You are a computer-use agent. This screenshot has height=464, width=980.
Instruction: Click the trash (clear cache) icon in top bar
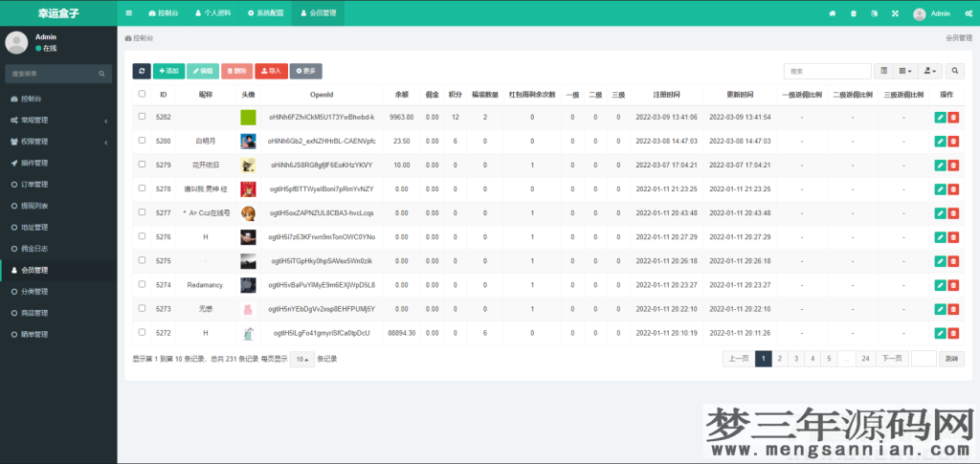853,13
